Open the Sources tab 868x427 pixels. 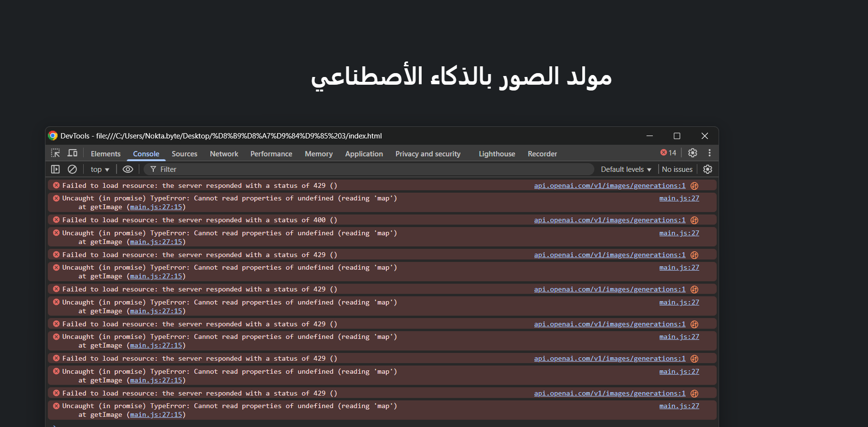click(184, 154)
